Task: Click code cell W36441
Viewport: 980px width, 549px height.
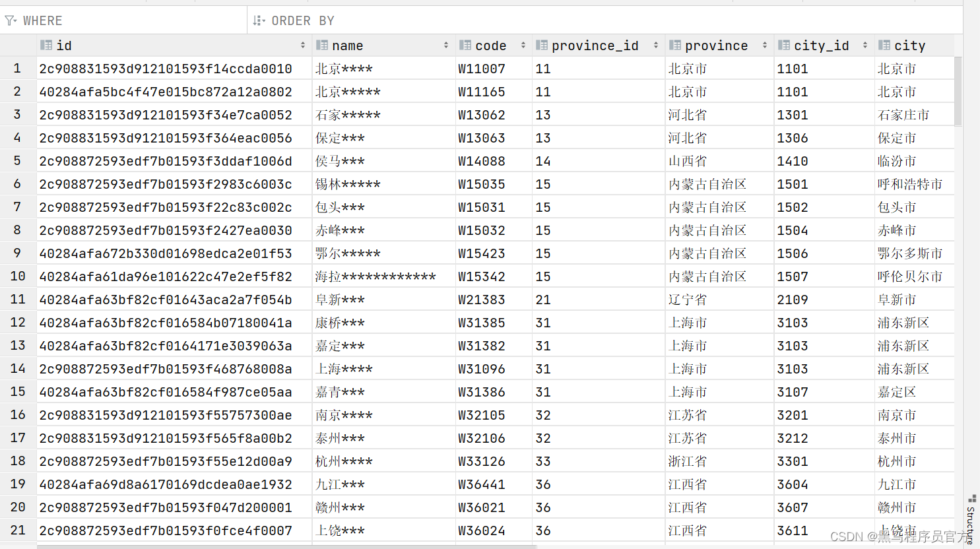Action: [x=494, y=484]
